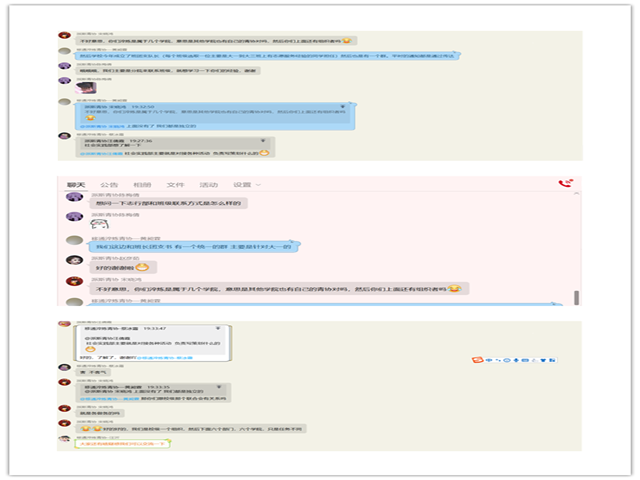Click the smiley emoji after 好的谢谢啦
Screen dimensions: 640x480
pyautogui.click(x=141, y=267)
